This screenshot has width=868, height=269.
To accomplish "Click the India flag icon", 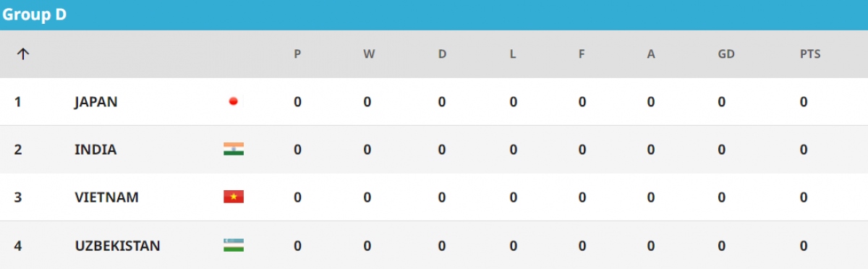I will 234,149.
